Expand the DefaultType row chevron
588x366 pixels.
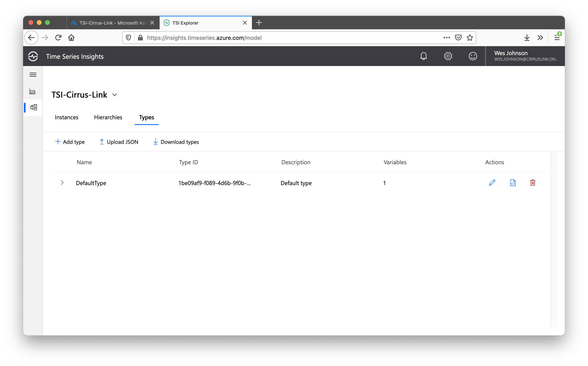(62, 183)
